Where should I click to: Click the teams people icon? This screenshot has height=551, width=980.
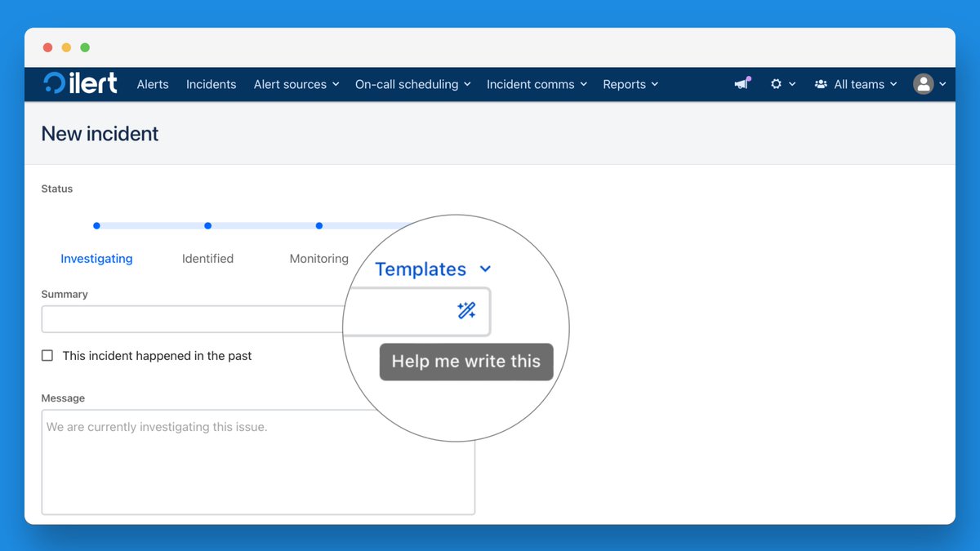pyautogui.click(x=821, y=84)
